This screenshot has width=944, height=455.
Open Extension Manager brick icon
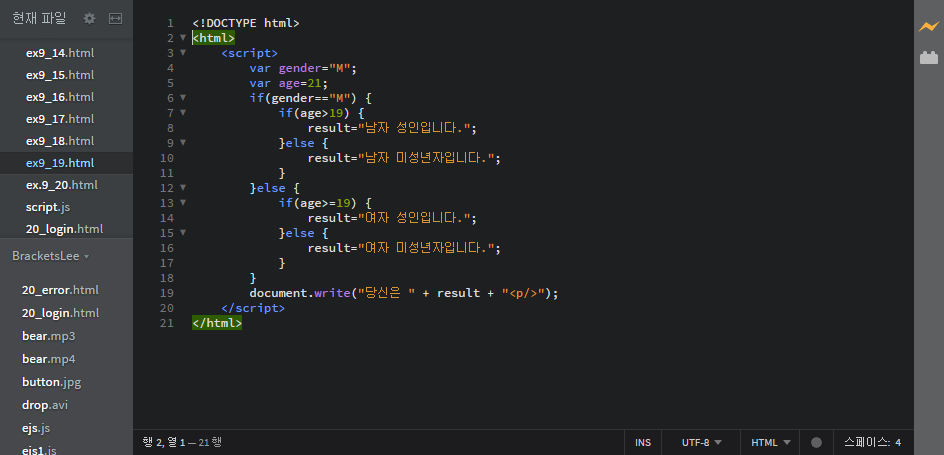[929, 58]
